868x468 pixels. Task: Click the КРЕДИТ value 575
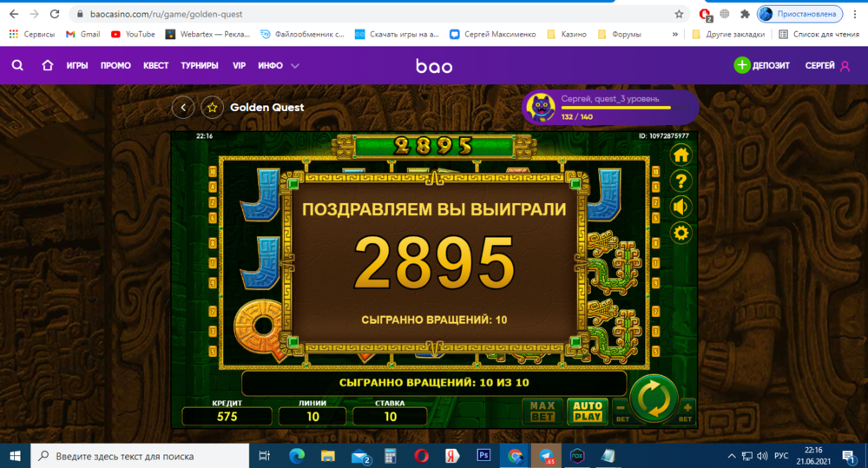pos(227,417)
